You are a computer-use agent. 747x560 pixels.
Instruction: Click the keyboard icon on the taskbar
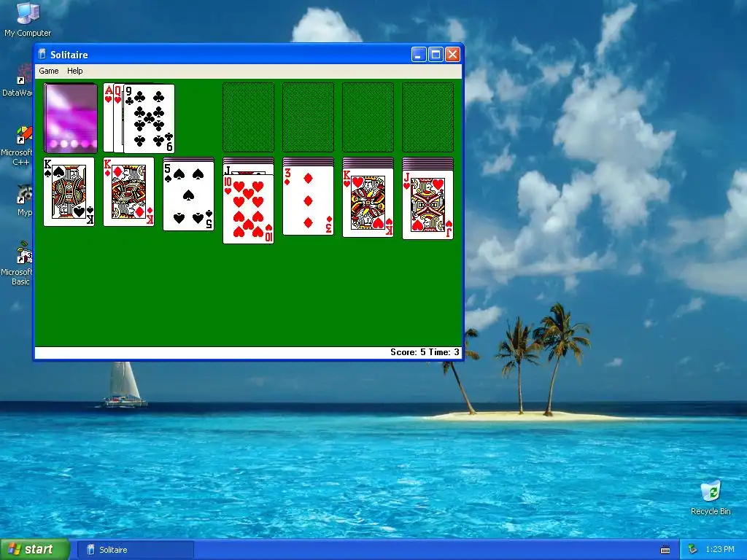[665, 550]
